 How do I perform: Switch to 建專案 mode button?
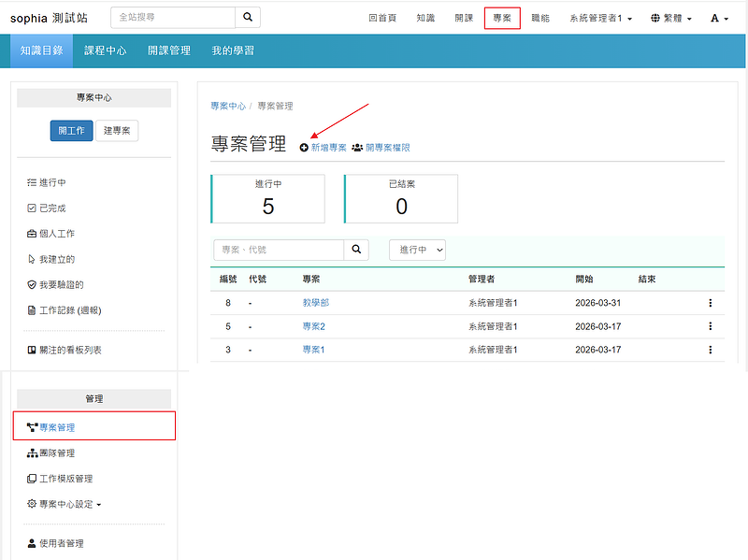tap(117, 131)
